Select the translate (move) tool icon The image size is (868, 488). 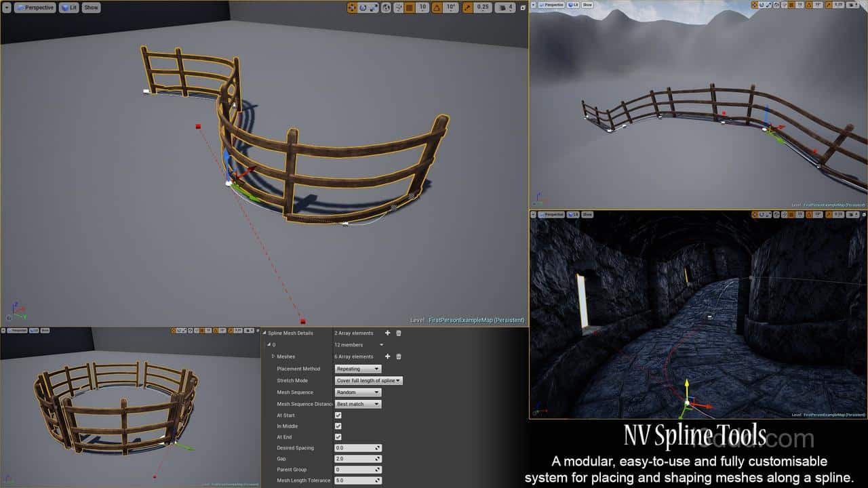tap(351, 7)
